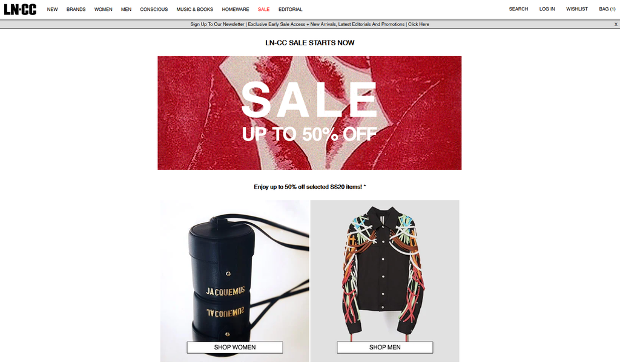Click the SHOP MEN button
This screenshot has height=364, width=620.
click(384, 348)
